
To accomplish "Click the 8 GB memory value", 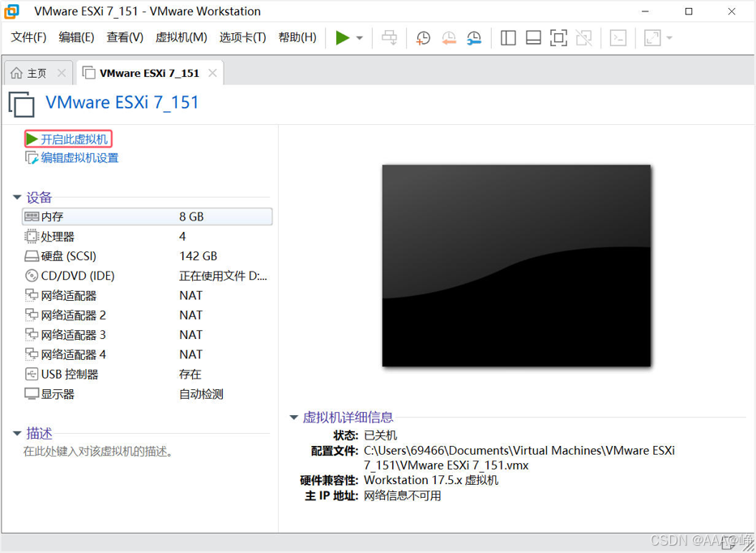I will (191, 216).
